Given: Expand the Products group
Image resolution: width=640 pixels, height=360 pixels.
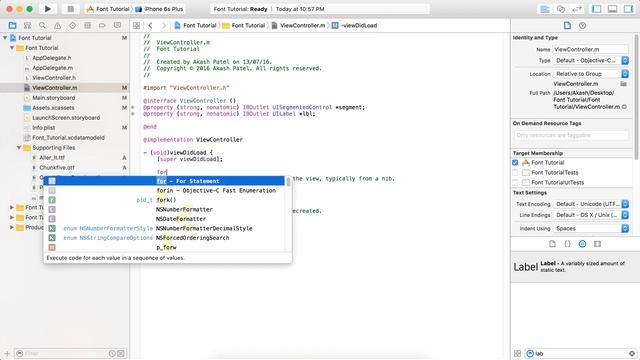Looking at the screenshot, I should (x=12, y=227).
